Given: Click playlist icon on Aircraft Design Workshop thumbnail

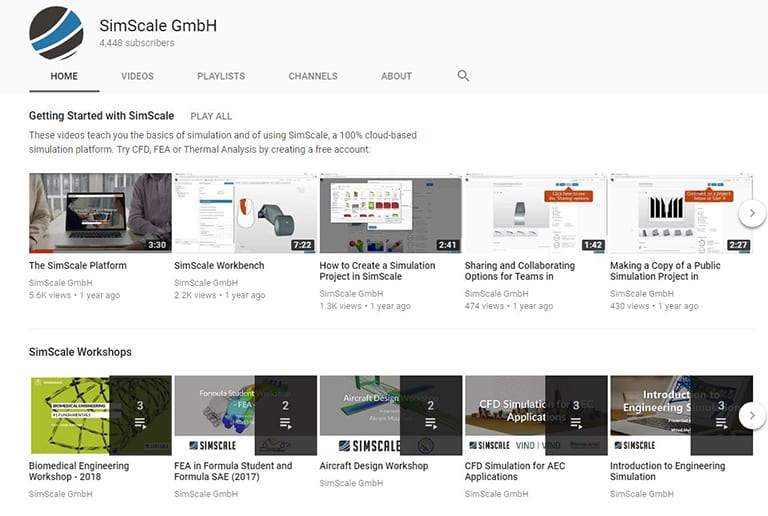Looking at the screenshot, I should pos(431,423).
